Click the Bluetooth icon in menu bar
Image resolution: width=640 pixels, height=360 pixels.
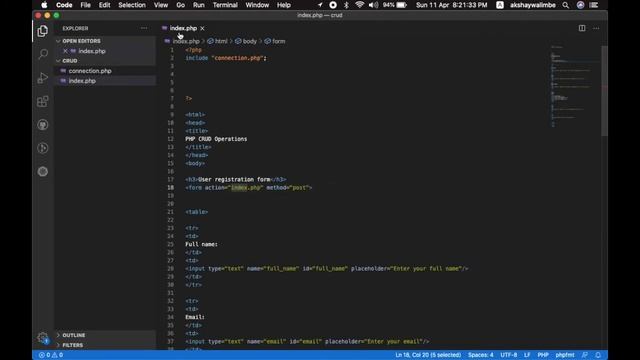point(346,5)
